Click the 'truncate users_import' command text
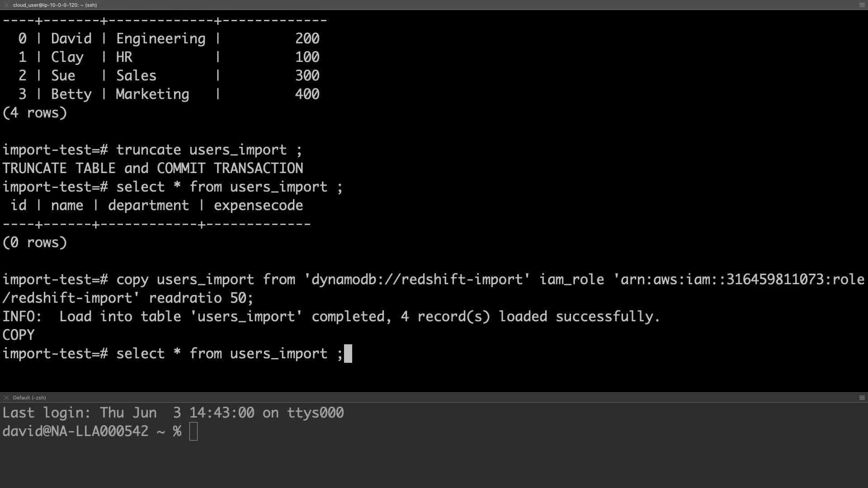 click(209, 150)
